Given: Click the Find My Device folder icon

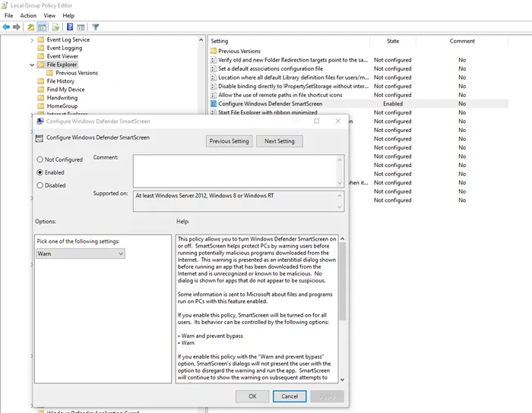Looking at the screenshot, I should pyautogui.click(x=41, y=89).
